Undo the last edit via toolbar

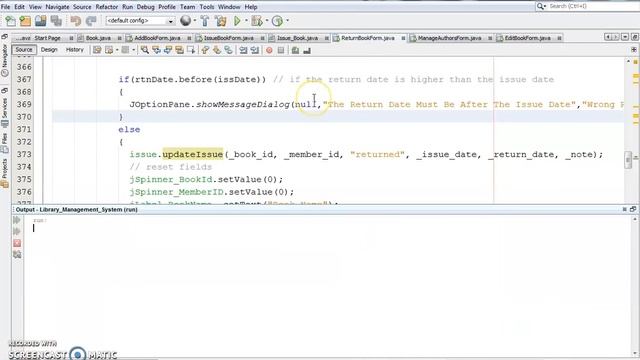tap(76, 21)
